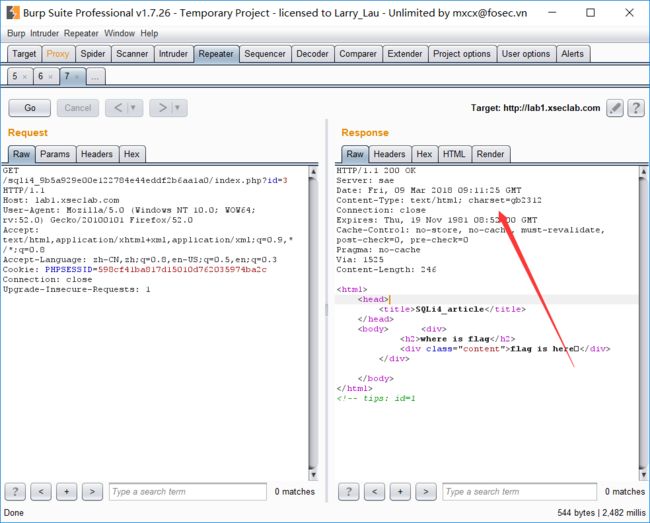This screenshot has width=650, height=523.
Task: Show response HTML view
Action: 454,154
